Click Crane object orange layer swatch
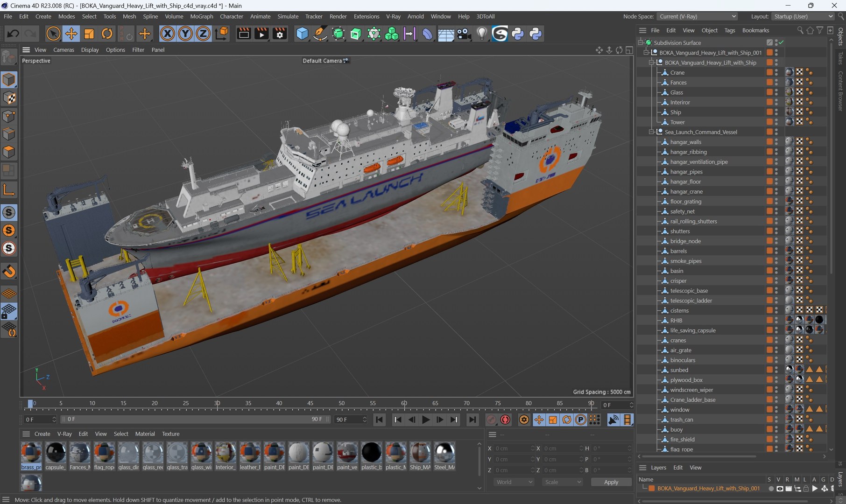 pos(769,72)
